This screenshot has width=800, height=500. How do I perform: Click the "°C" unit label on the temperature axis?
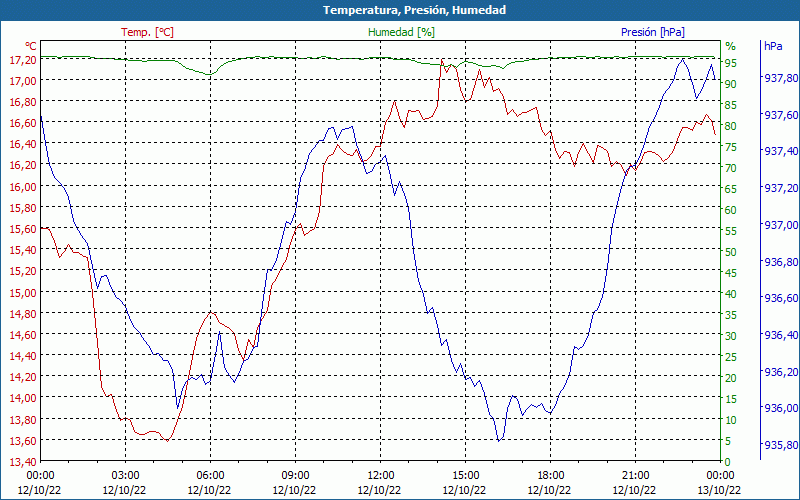[x=31, y=46]
